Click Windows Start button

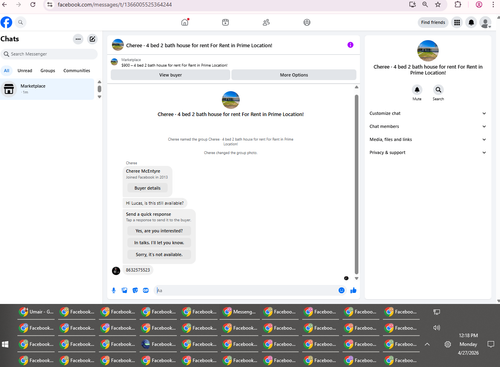pyautogui.click(x=5, y=344)
